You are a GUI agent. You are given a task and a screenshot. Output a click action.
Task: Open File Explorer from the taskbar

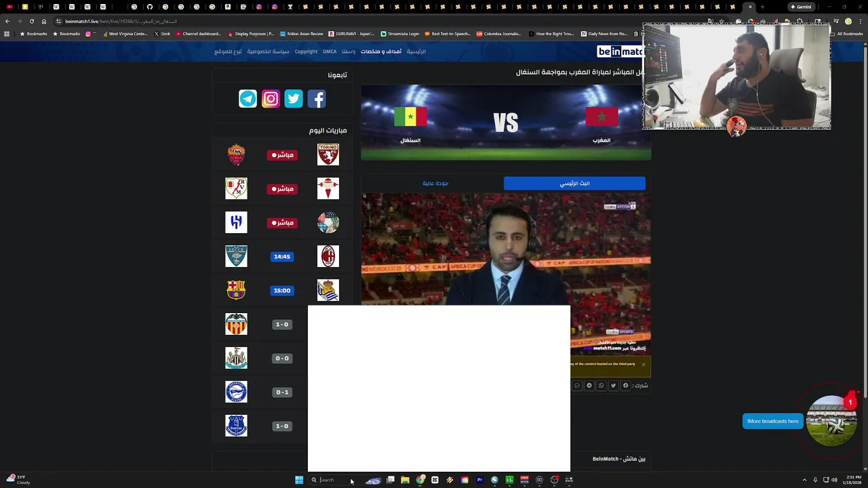pos(405,480)
